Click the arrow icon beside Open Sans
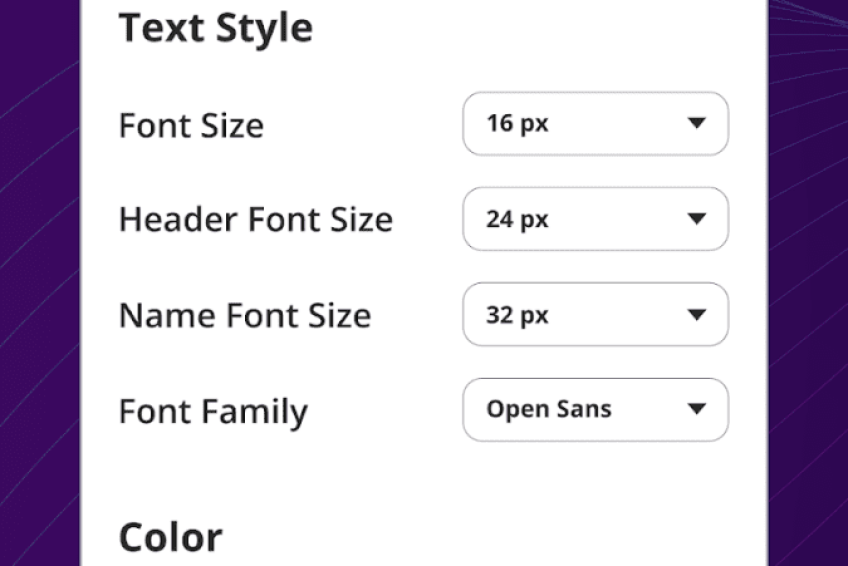 [697, 409]
